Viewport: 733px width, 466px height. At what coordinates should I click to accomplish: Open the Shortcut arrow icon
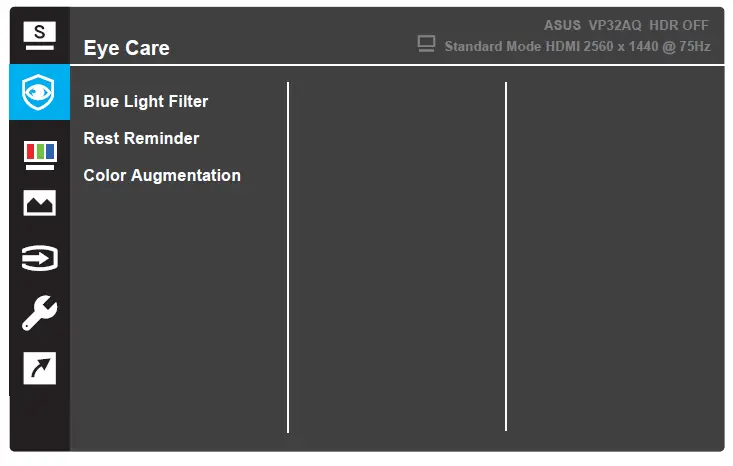tap(39, 368)
